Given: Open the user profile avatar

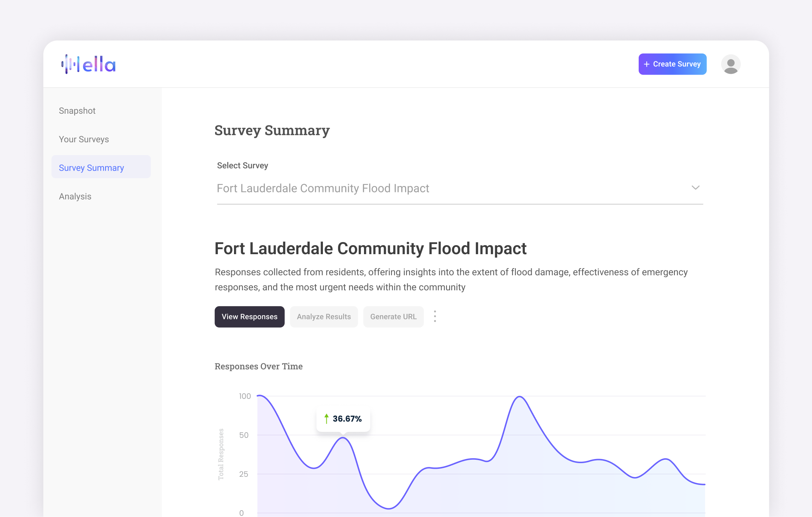Looking at the screenshot, I should click(731, 64).
